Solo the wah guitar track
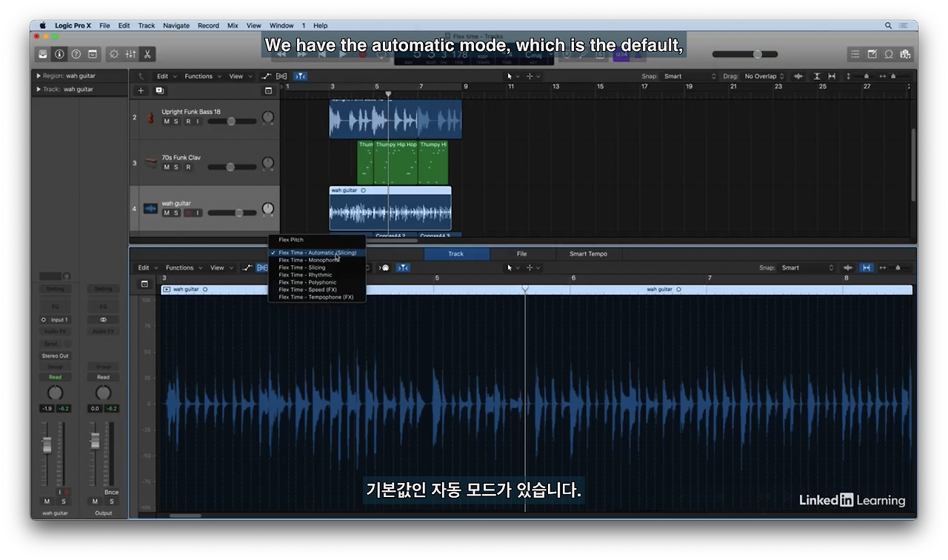 click(176, 213)
